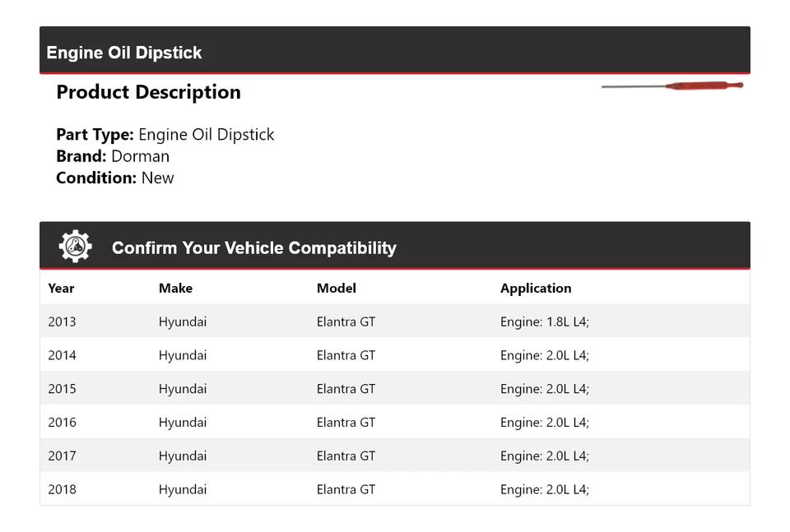Click the gear icon beside the compatibility heading
The height and width of the screenshot is (532, 790).
[75, 247]
